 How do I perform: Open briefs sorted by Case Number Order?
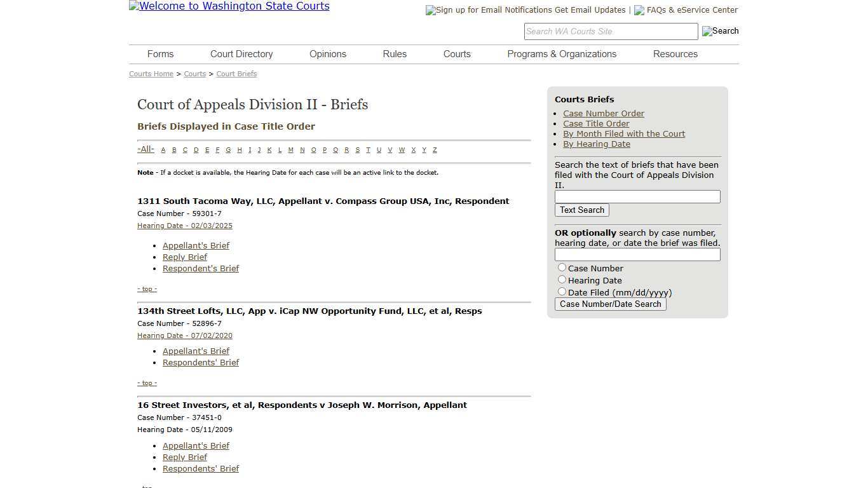pyautogui.click(x=604, y=113)
